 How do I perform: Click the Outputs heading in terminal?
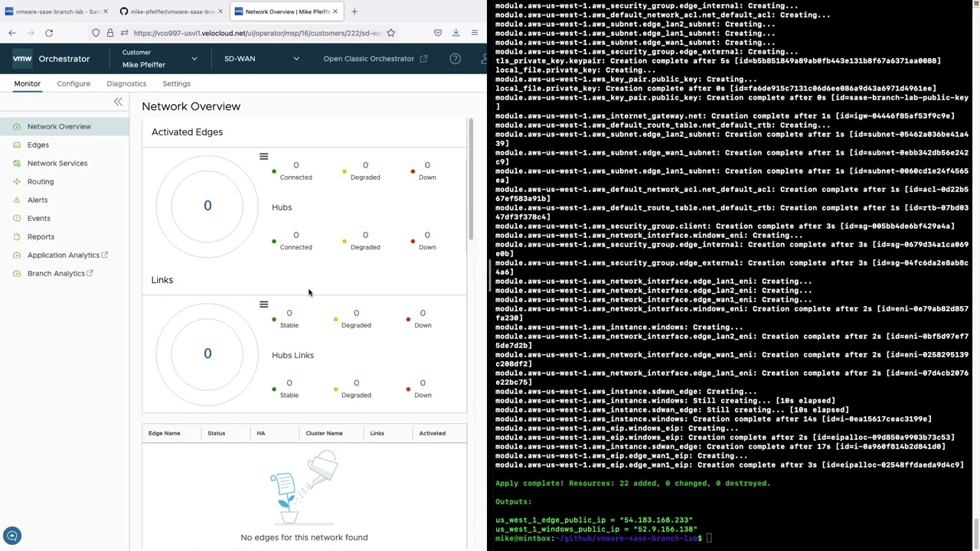click(x=513, y=501)
